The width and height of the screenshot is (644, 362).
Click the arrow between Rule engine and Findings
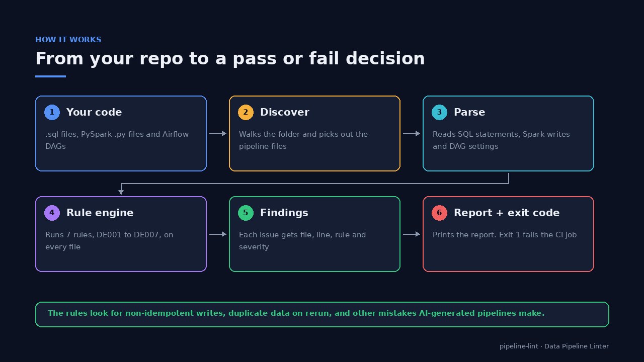tap(218, 234)
